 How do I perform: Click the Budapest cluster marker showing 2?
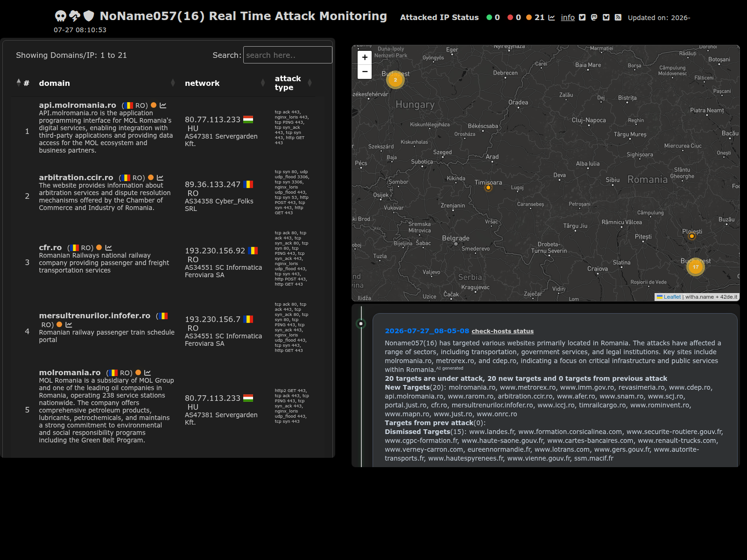coord(395,80)
